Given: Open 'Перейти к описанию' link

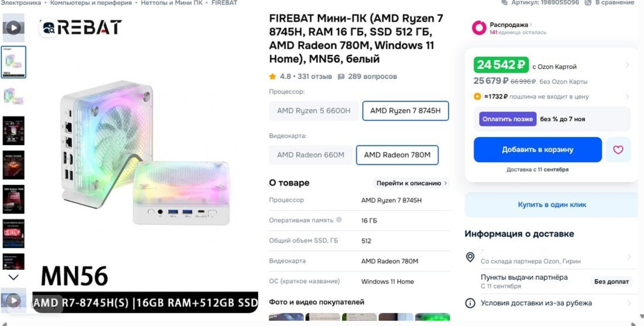Looking at the screenshot, I should coord(411,183).
